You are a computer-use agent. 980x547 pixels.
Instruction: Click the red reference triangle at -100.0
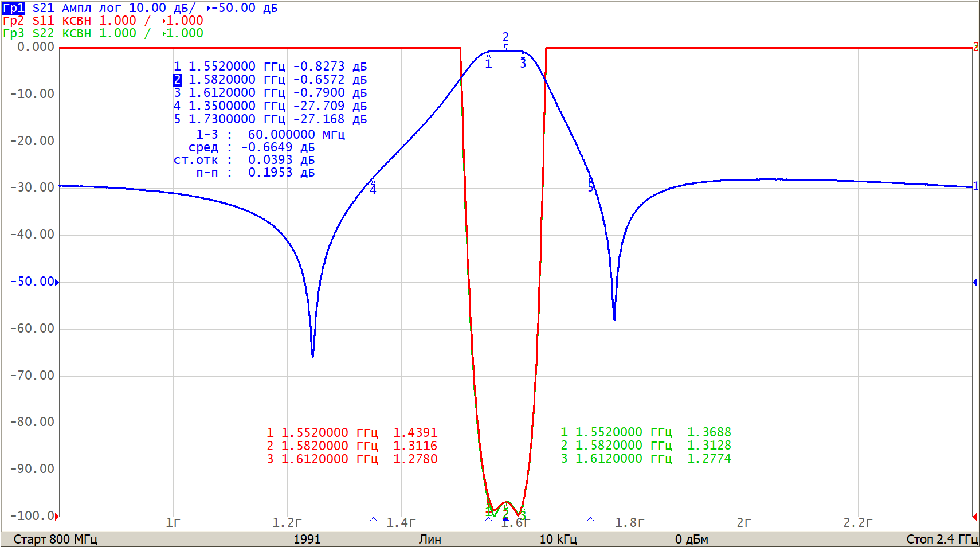[x=57, y=517]
